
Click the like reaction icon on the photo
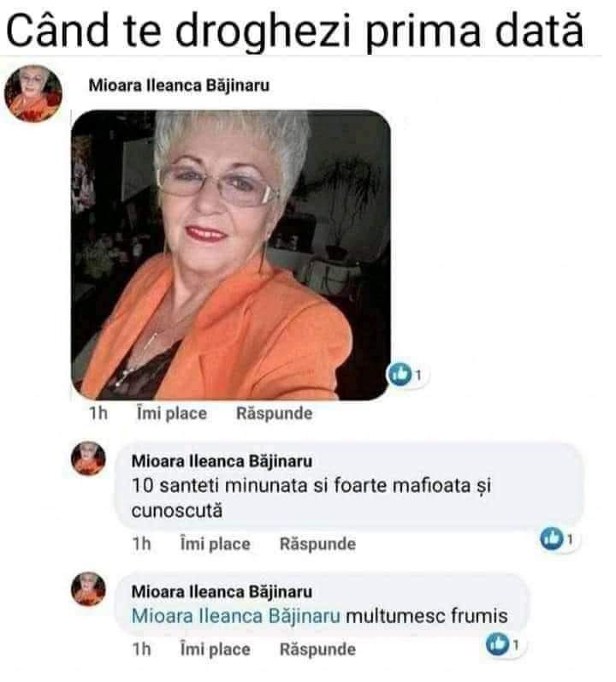click(x=400, y=374)
